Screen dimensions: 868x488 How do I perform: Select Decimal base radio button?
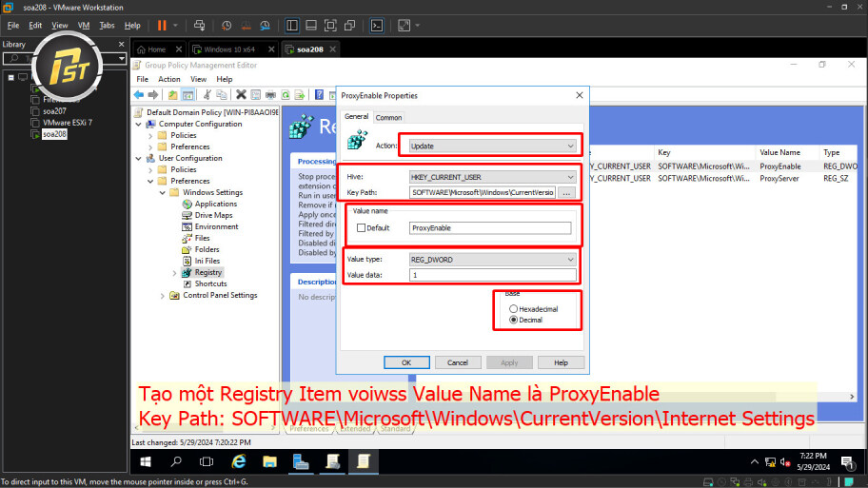tap(513, 320)
